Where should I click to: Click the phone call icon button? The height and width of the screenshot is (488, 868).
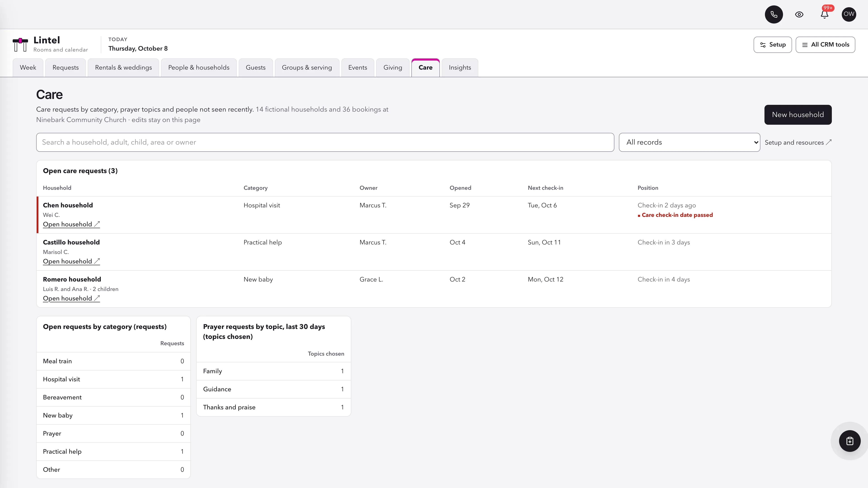(774, 14)
